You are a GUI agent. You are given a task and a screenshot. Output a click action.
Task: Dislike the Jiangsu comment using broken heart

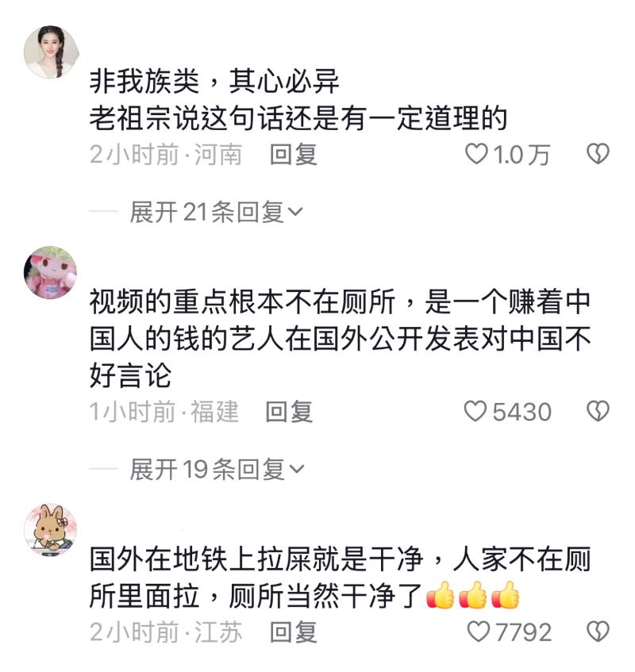click(x=598, y=632)
